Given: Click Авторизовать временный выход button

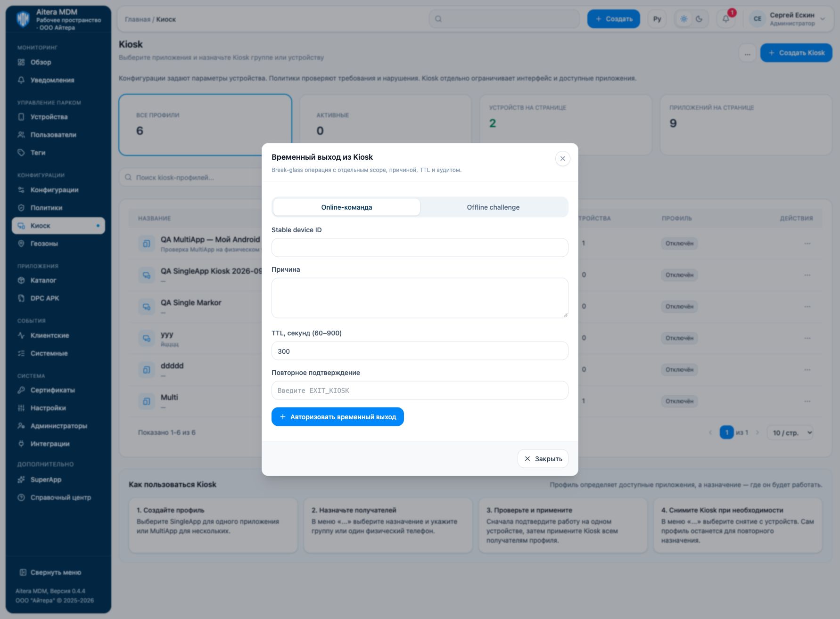Looking at the screenshot, I should [x=338, y=417].
